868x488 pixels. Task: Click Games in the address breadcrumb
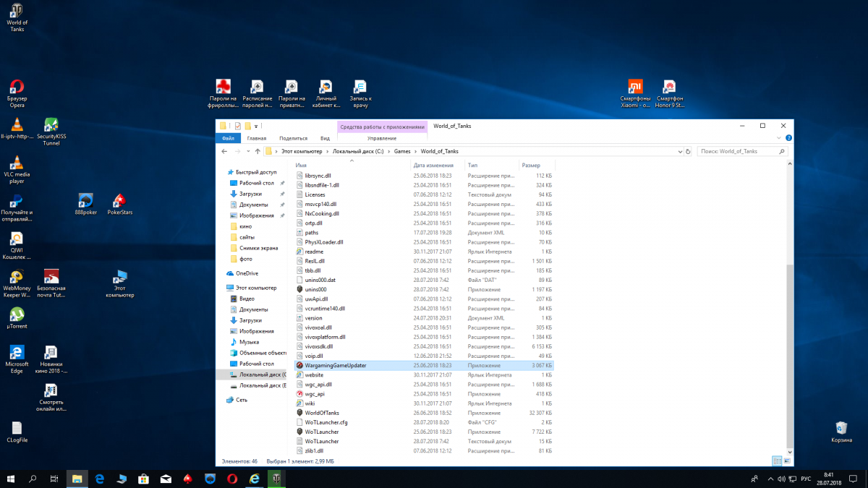click(401, 151)
